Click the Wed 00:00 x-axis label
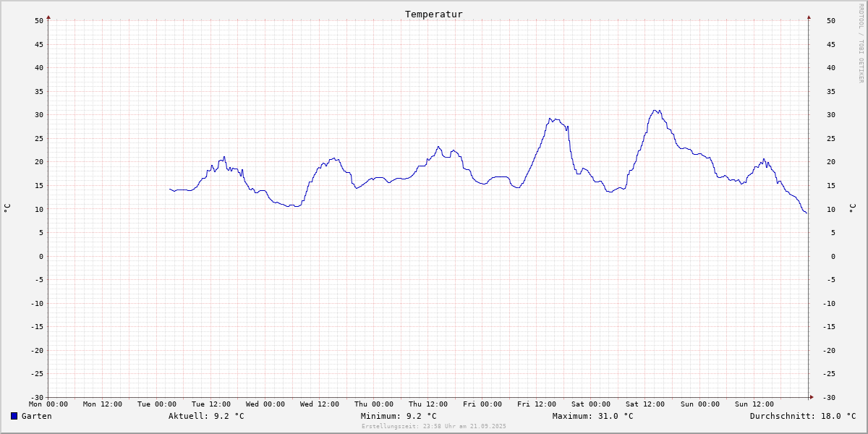 [265, 404]
